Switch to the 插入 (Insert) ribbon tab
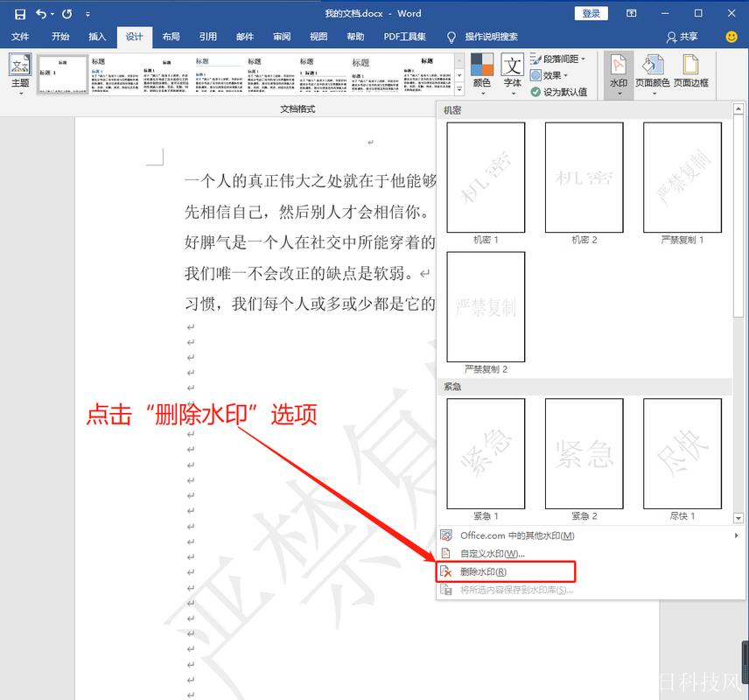This screenshot has width=749, height=700. pos(96,37)
